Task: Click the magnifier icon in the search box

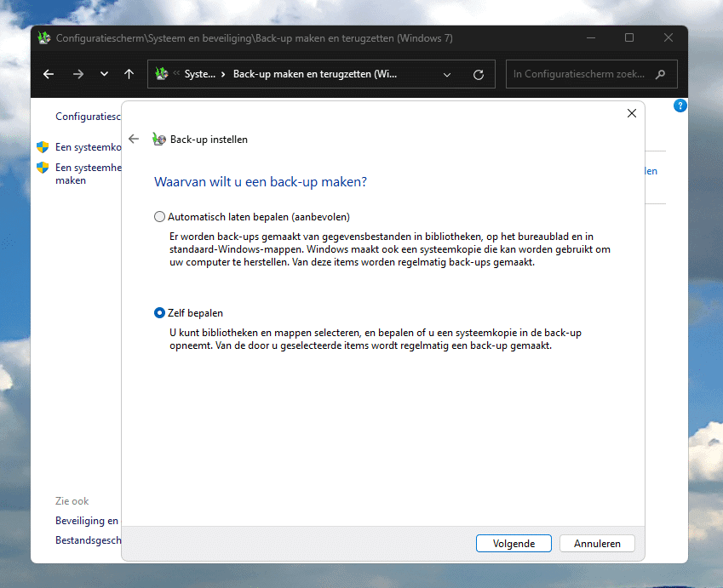Action: pos(661,75)
